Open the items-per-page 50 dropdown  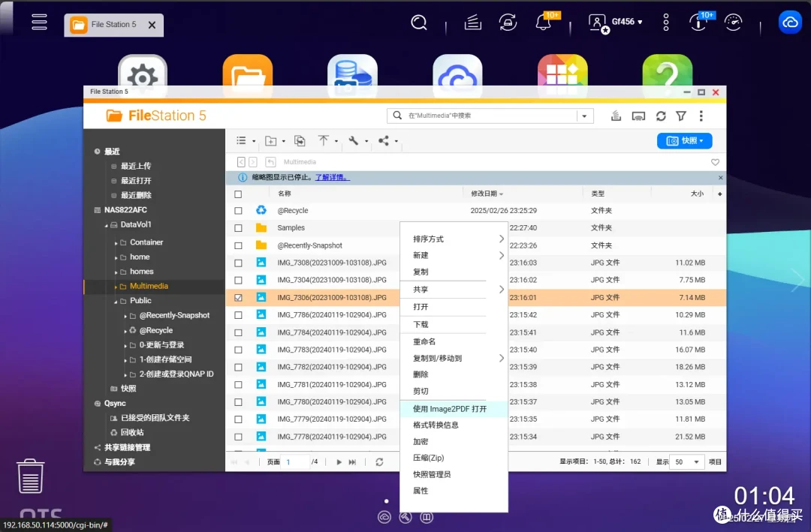[687, 462]
